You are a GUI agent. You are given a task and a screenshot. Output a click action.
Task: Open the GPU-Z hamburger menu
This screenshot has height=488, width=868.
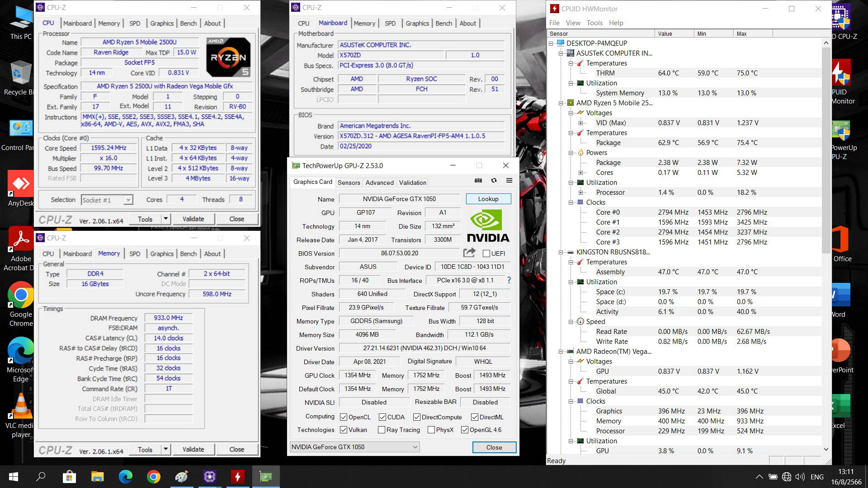click(x=509, y=180)
